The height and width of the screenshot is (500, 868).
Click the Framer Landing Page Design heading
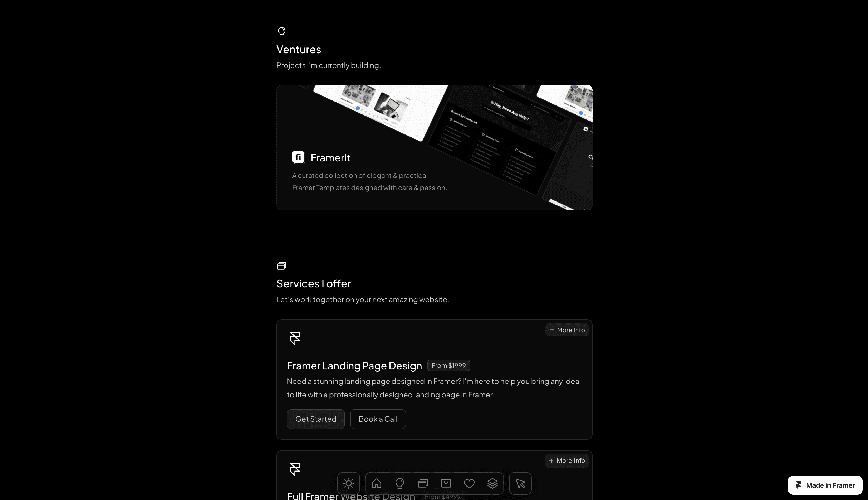354,366
